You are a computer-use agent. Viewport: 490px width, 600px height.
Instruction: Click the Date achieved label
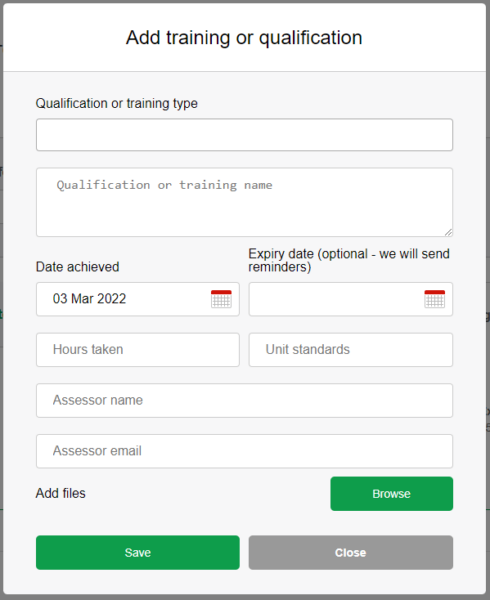(77, 267)
